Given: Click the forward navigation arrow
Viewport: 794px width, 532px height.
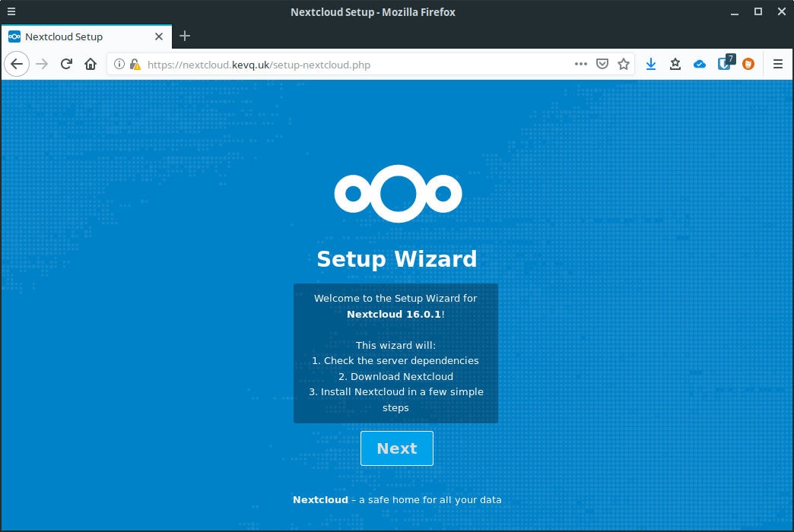Looking at the screenshot, I should (41, 64).
